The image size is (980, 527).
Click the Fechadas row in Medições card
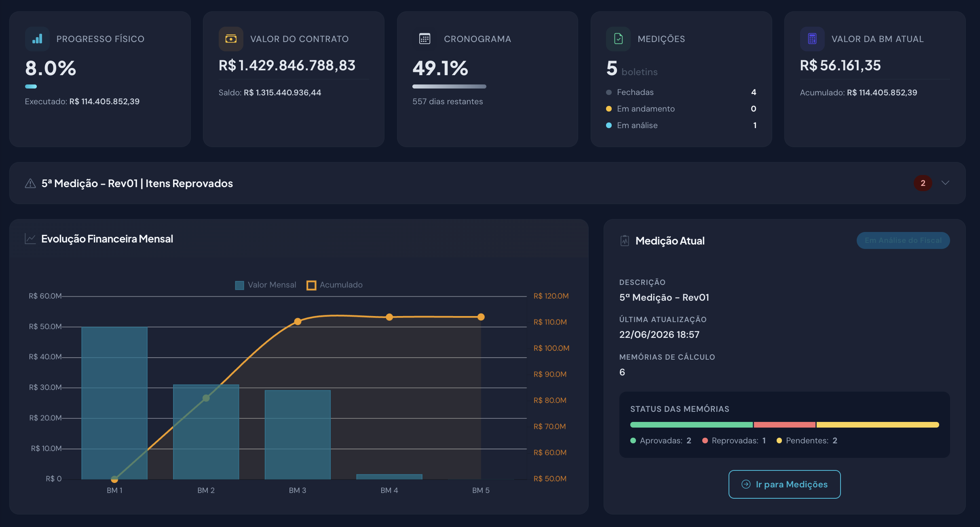coord(681,92)
